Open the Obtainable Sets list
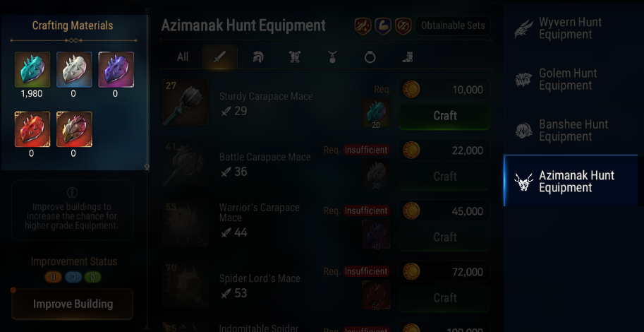Viewport: 644px width, 332px height. pyautogui.click(x=453, y=25)
